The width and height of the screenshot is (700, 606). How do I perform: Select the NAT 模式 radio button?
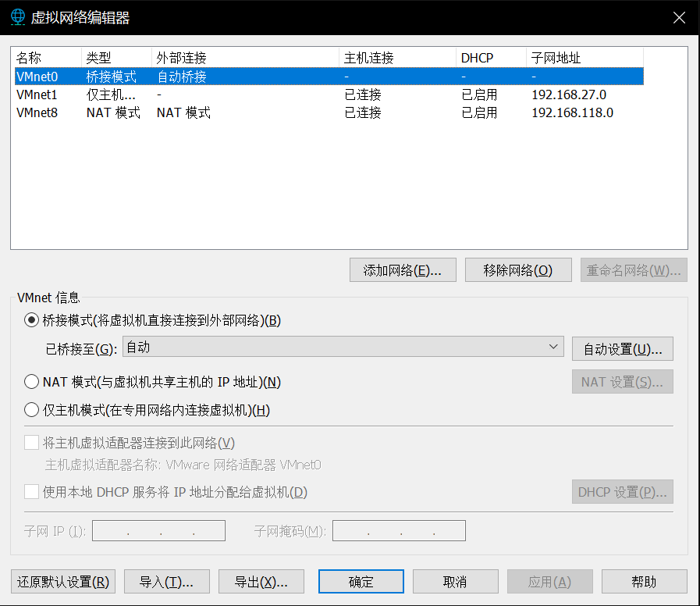31,382
